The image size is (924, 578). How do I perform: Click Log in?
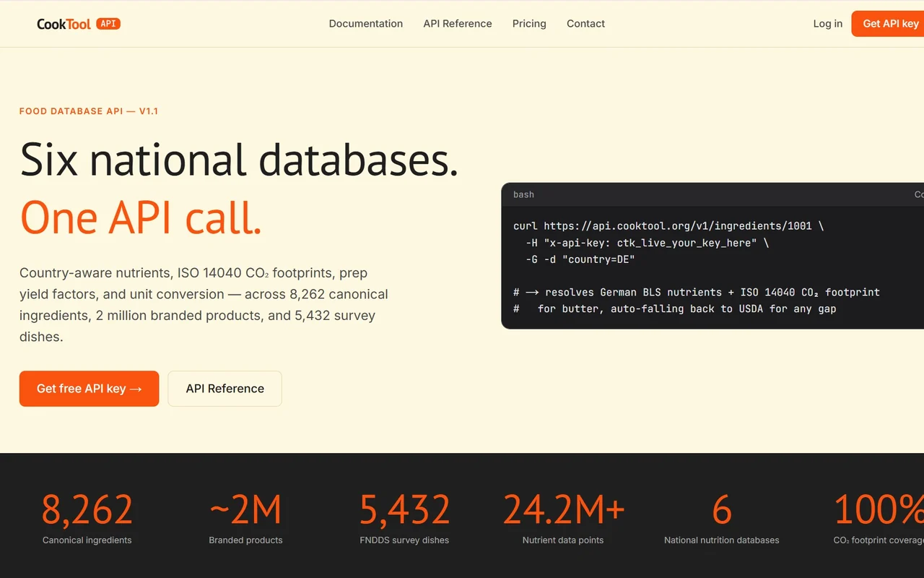pos(827,24)
